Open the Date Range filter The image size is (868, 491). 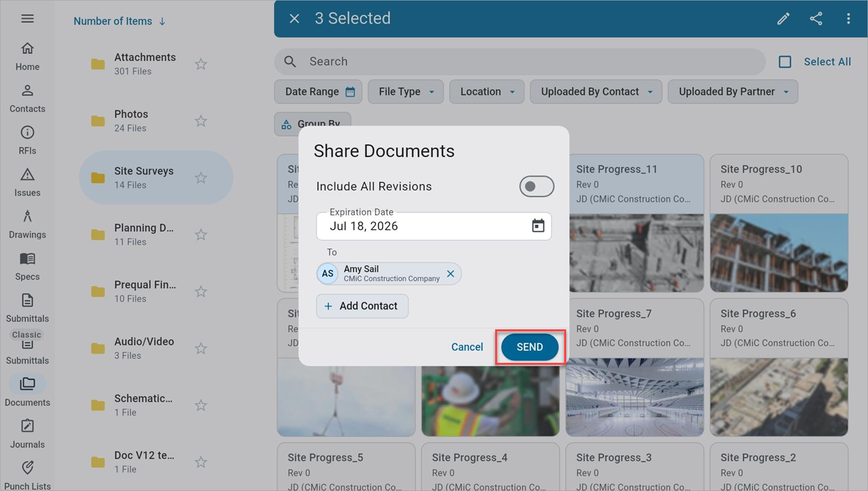pyautogui.click(x=318, y=92)
